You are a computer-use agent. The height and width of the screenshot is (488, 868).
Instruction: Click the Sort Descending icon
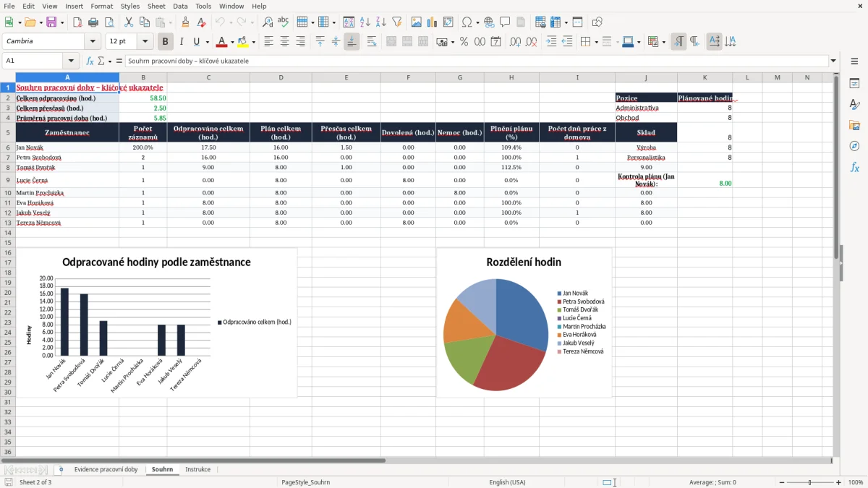tap(380, 22)
